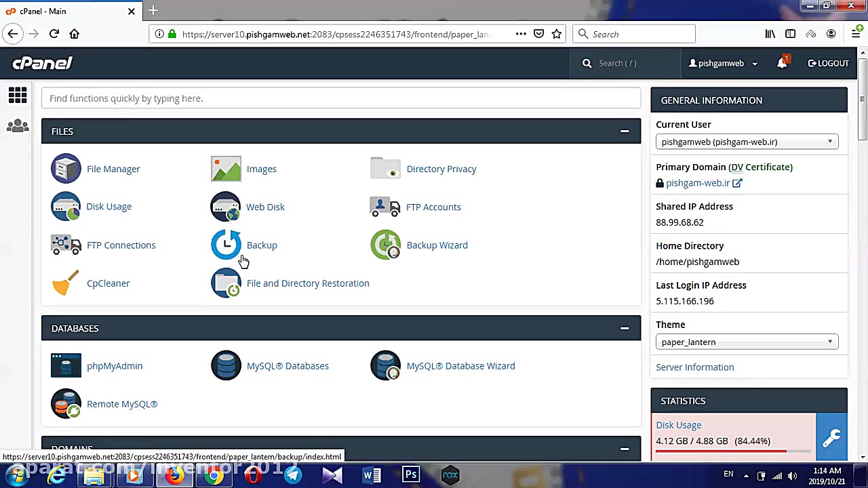The height and width of the screenshot is (488, 868).
Task: Open the Theme dropdown
Action: [x=747, y=342]
